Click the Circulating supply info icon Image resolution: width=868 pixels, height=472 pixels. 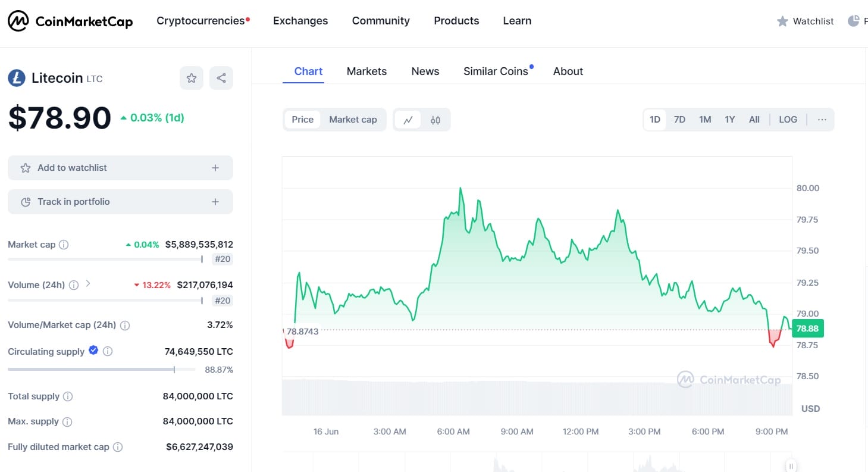[x=108, y=352]
